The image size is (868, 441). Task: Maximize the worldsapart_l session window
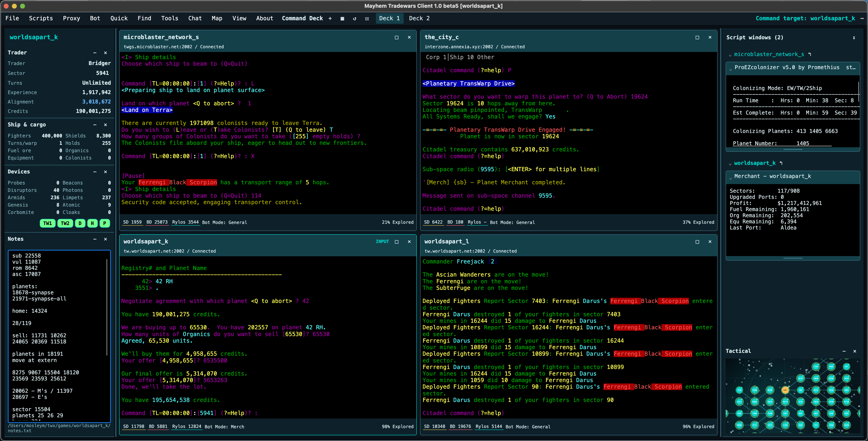coord(697,242)
